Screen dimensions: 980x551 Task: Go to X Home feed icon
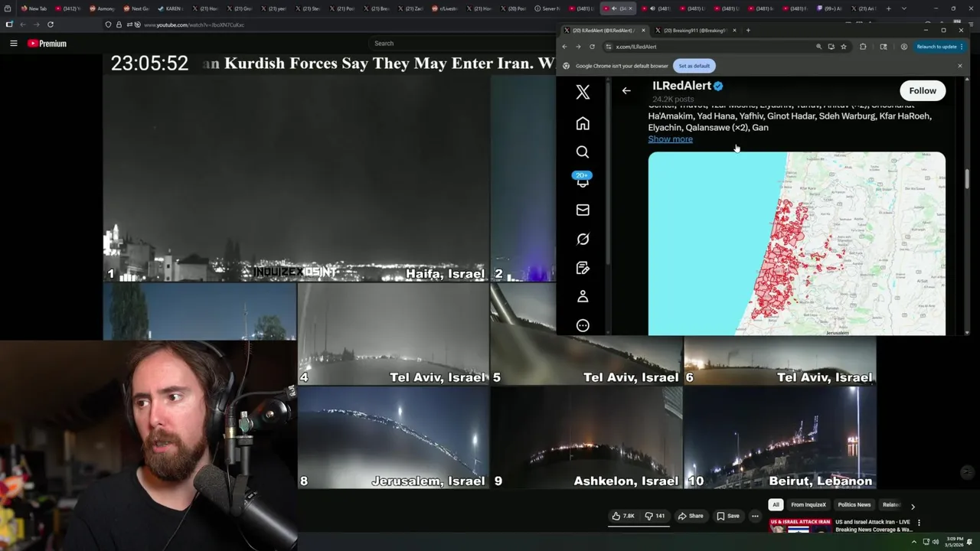(583, 123)
